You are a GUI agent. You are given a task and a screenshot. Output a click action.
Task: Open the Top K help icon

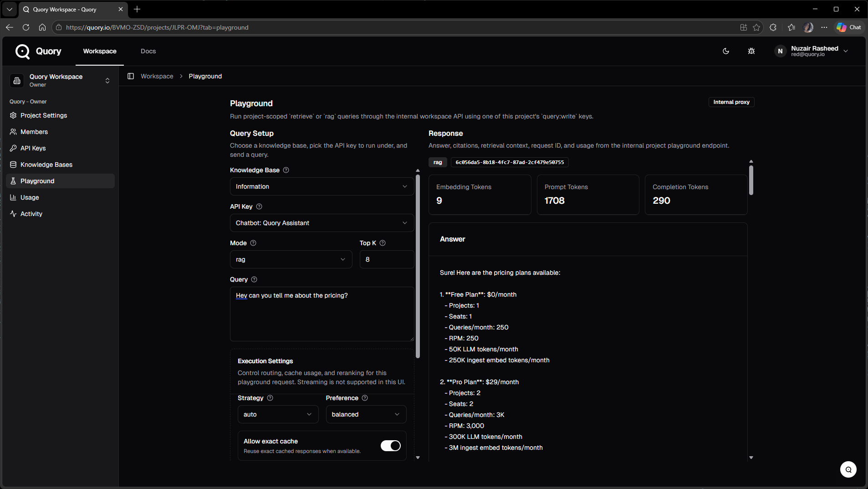point(383,243)
